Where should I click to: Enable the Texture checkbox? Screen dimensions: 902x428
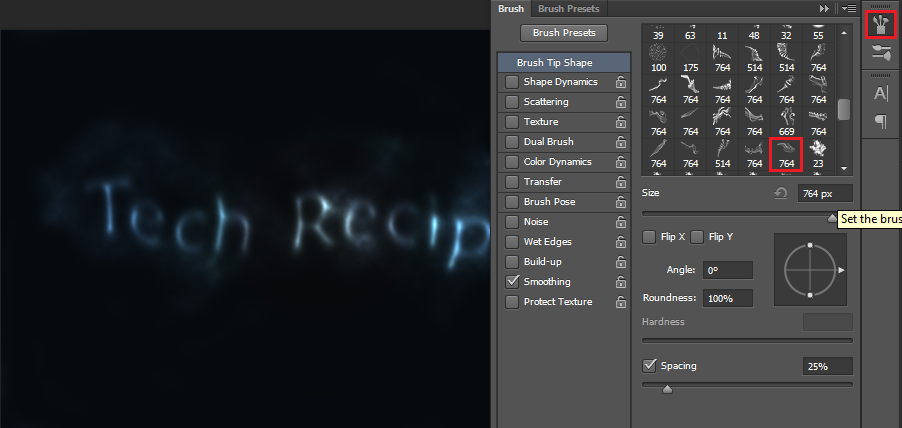coord(512,122)
